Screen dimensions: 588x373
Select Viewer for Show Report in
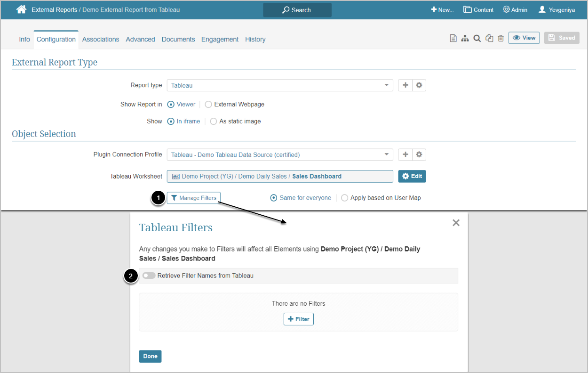181,104
